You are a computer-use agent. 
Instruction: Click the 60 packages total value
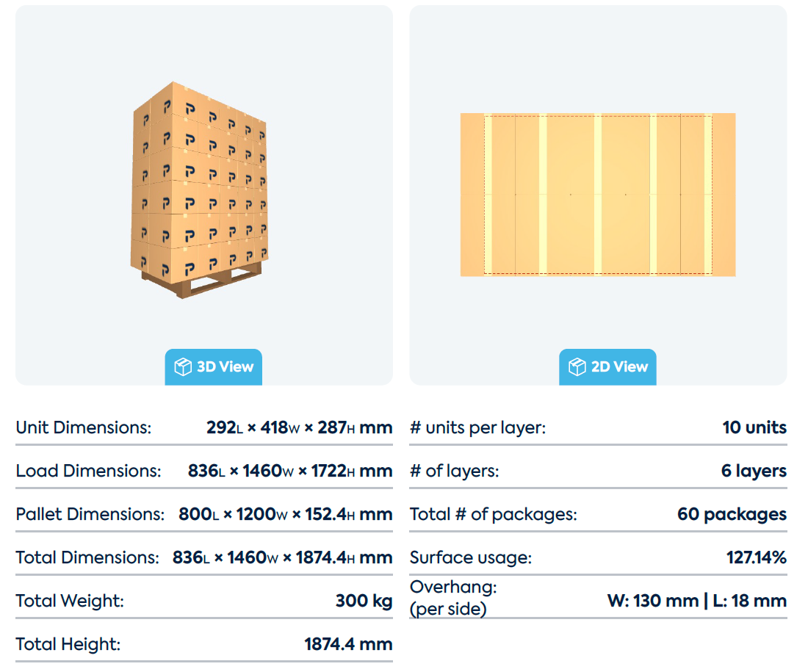click(732, 514)
